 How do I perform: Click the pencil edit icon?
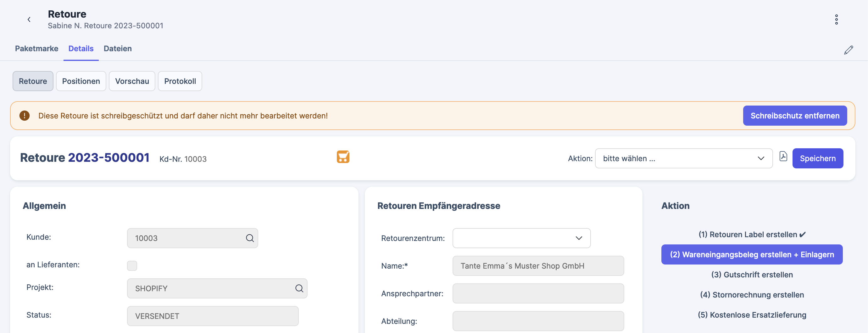point(848,50)
